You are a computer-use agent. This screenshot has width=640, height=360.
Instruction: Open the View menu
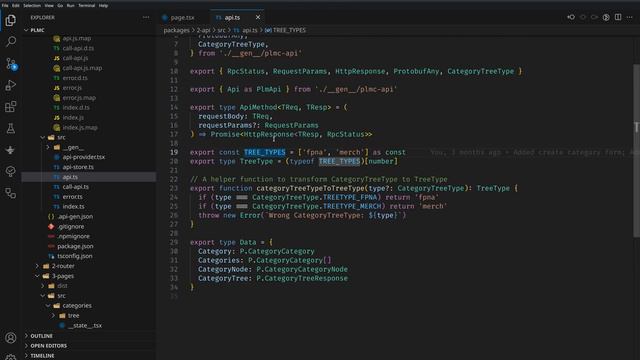(49, 5)
